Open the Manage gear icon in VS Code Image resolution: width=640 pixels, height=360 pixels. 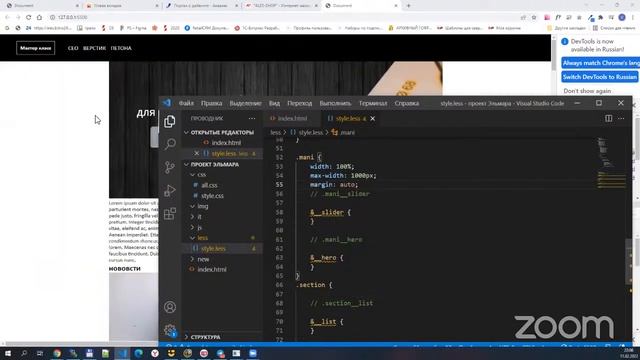coord(170,330)
